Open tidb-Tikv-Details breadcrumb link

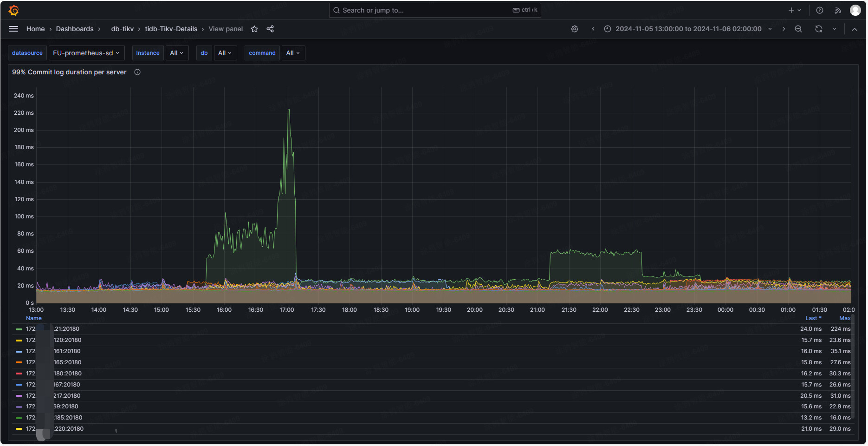tap(171, 29)
